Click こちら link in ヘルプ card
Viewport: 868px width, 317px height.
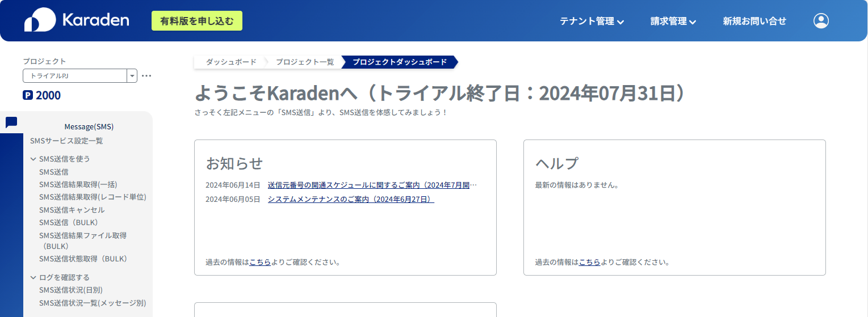click(x=589, y=262)
